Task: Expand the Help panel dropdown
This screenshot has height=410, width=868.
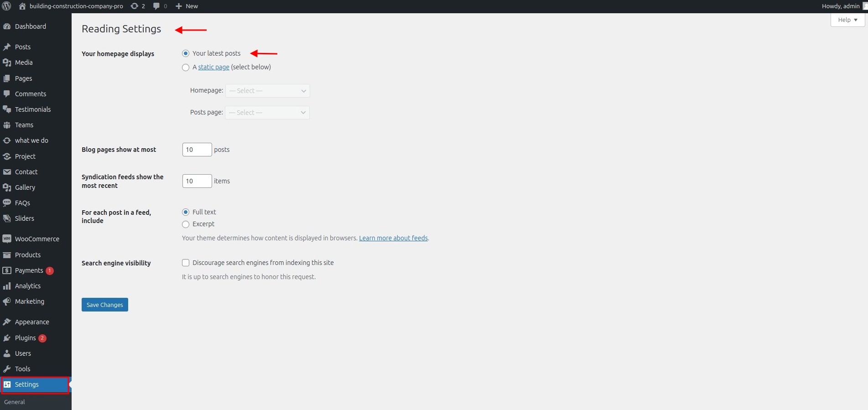Action: pyautogui.click(x=847, y=20)
